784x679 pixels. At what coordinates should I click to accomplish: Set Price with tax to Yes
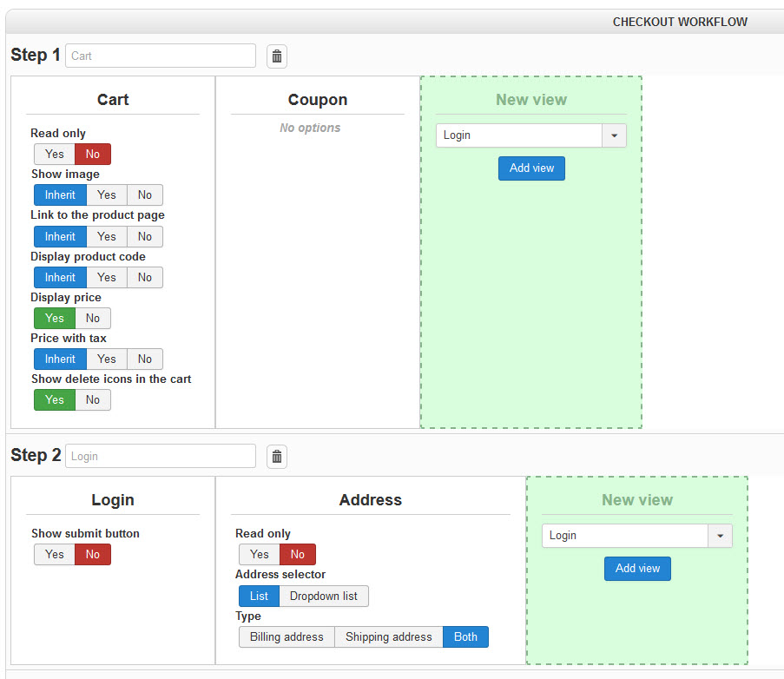pos(107,359)
